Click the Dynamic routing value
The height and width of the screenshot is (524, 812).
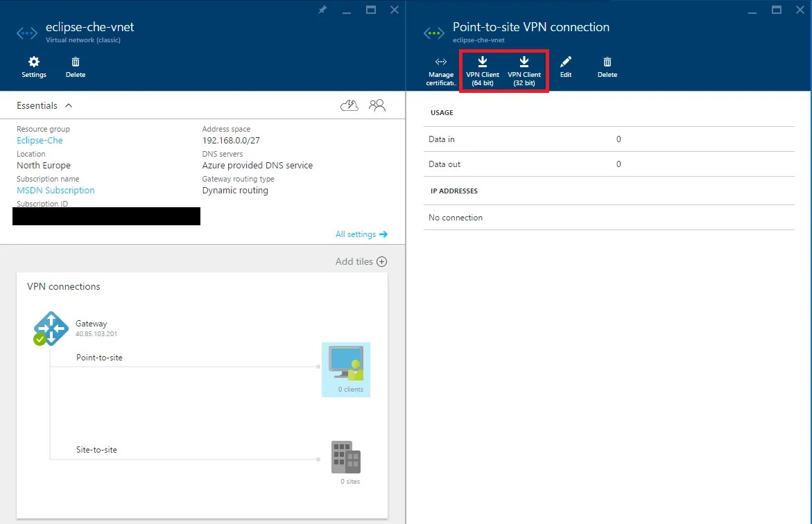click(x=235, y=190)
